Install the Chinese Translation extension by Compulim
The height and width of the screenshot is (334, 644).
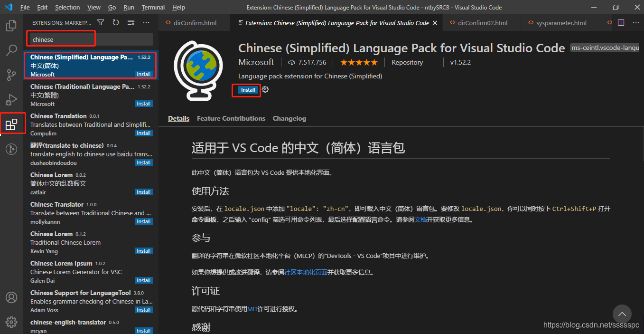[144, 133]
